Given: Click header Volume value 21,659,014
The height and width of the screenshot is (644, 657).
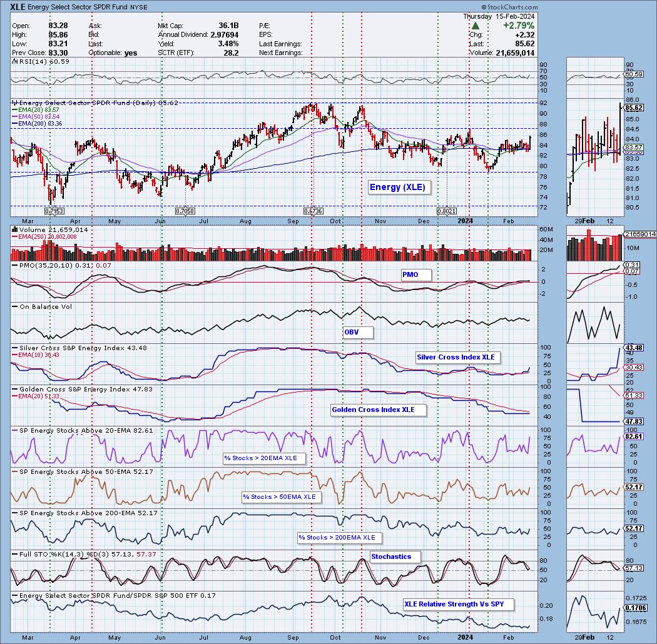Looking at the screenshot, I should coord(515,53).
